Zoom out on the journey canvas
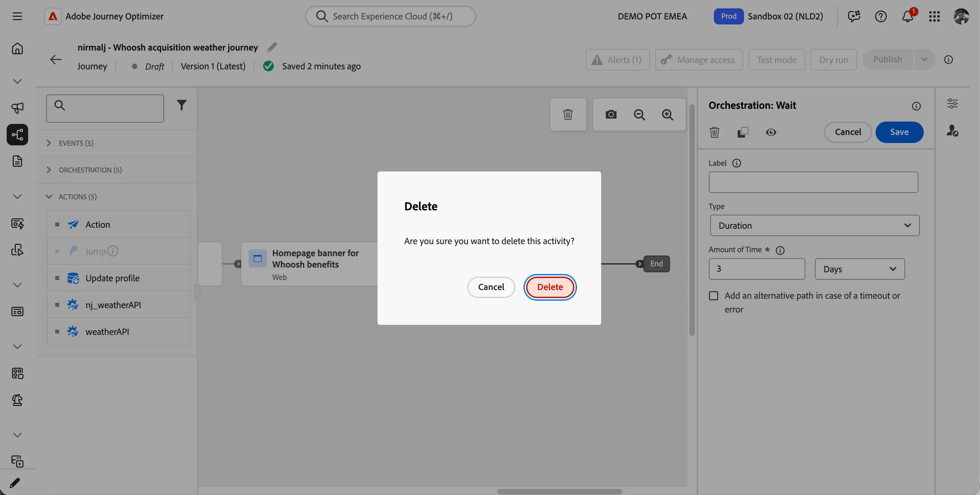Viewport: 980px width, 495px height. point(639,115)
